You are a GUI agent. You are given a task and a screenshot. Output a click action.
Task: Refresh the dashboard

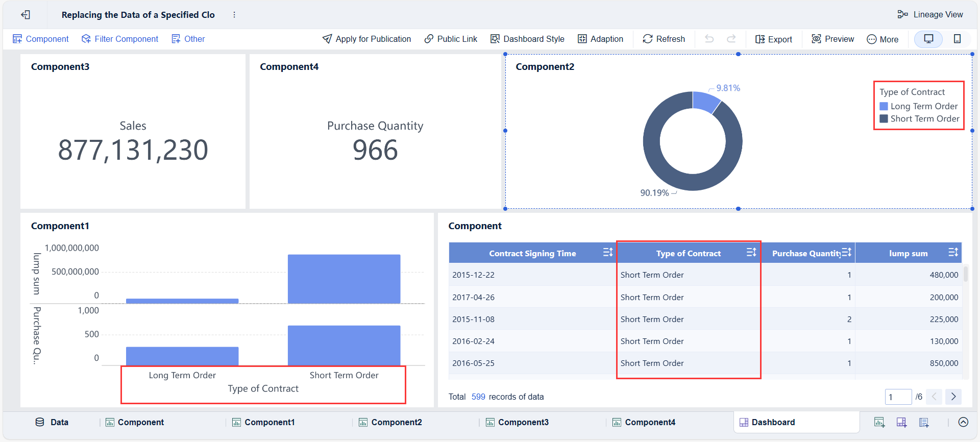click(x=664, y=39)
